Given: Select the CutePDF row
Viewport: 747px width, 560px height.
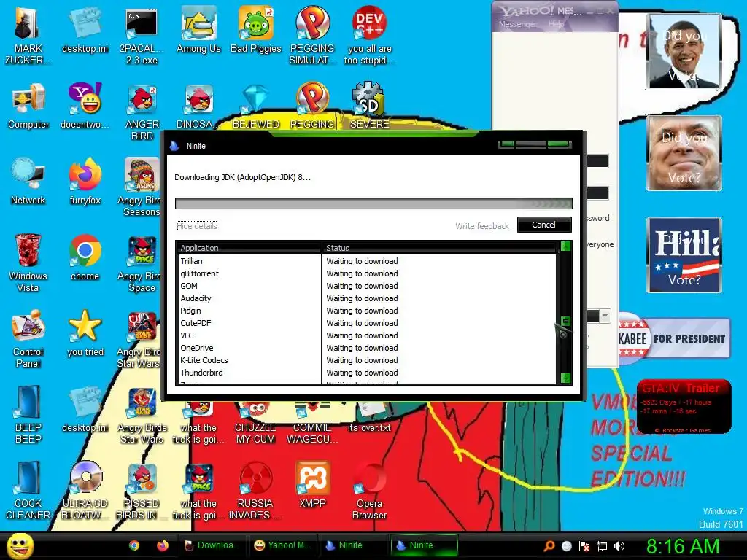Looking at the screenshot, I should point(366,323).
